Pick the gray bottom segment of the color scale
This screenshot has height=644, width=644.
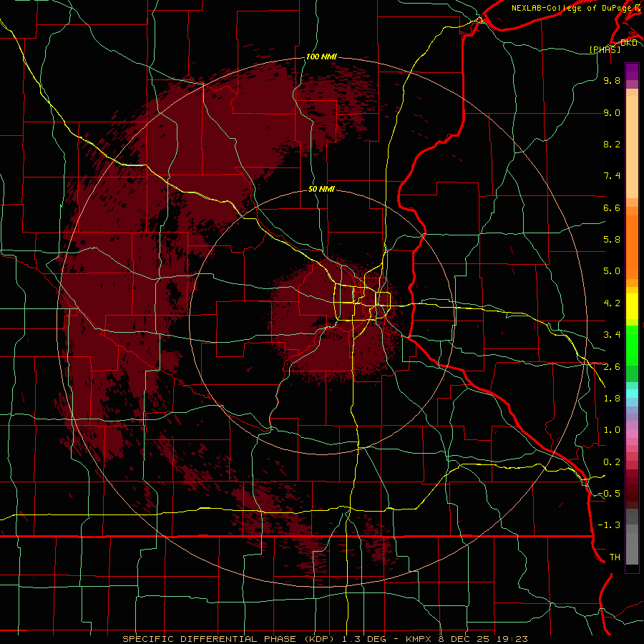632,546
